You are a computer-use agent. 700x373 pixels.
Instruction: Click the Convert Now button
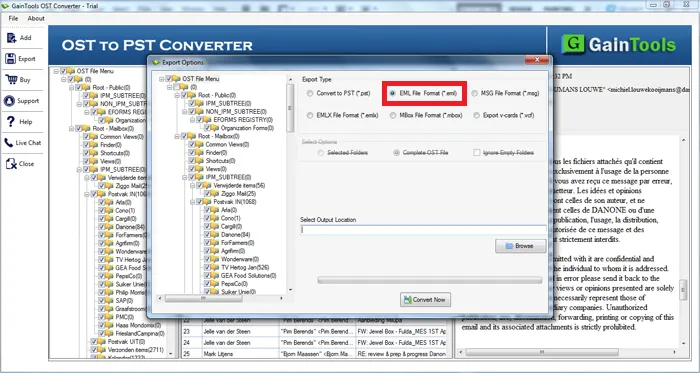point(425,300)
